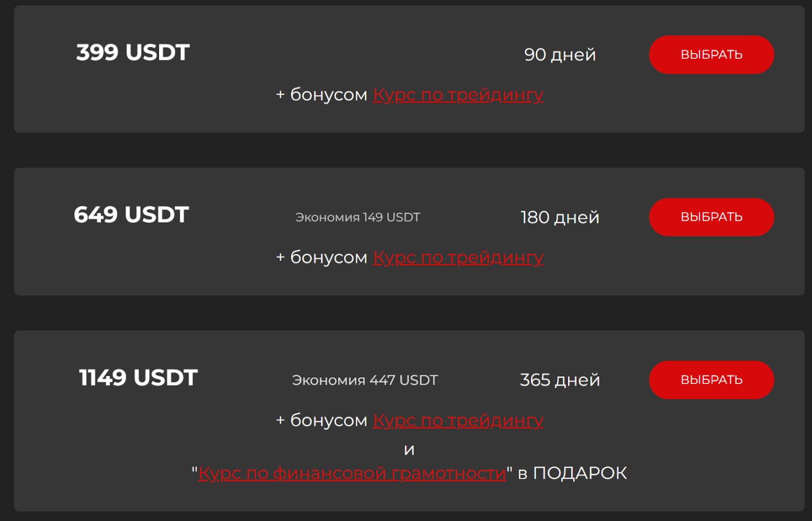
Task: Choose the 1149 USDT plan via ВЫБРАТЬ
Action: [x=711, y=380]
